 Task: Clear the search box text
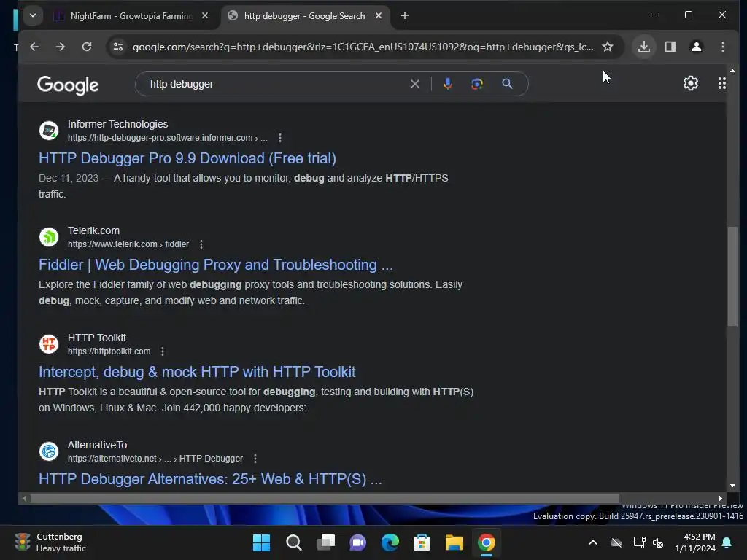tap(415, 84)
